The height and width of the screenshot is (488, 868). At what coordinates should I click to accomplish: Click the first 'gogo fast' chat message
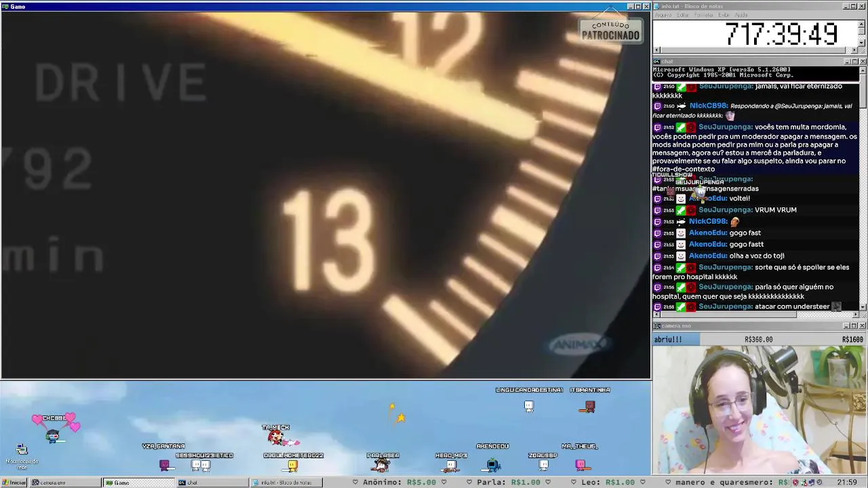[x=746, y=233]
